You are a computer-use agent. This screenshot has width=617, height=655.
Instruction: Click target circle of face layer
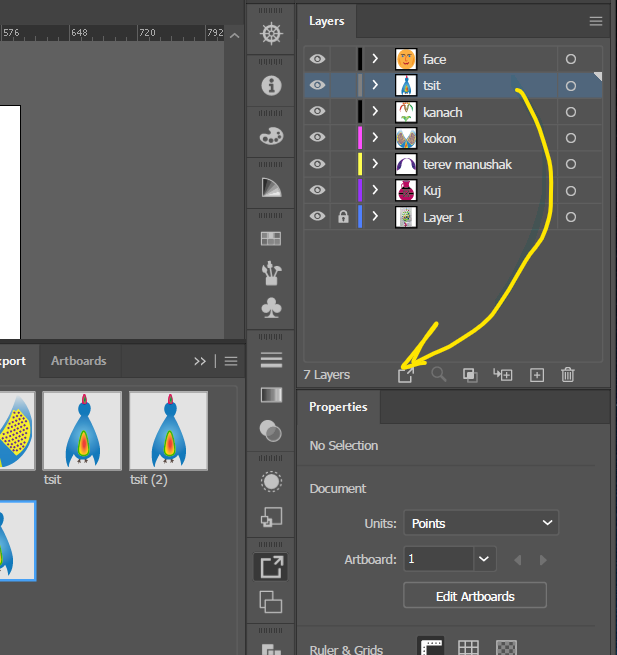click(x=571, y=59)
